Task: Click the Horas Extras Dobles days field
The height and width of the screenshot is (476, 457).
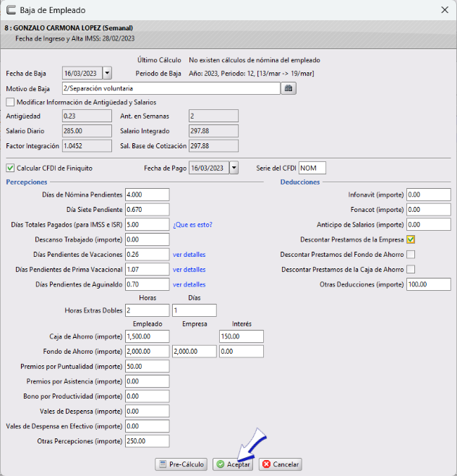Action: (195, 310)
